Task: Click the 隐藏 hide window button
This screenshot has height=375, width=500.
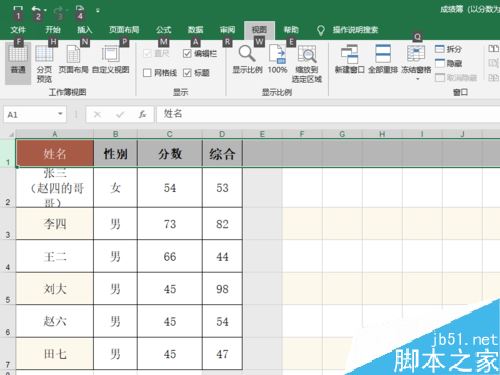Action: click(448, 63)
